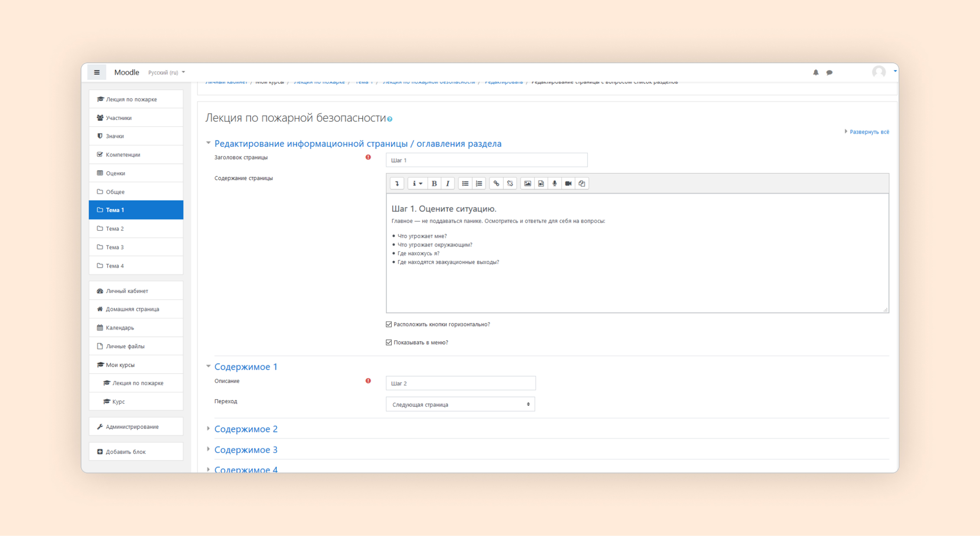980x536 pixels.
Task: Toggle italic formatting in editor
Action: coord(448,183)
